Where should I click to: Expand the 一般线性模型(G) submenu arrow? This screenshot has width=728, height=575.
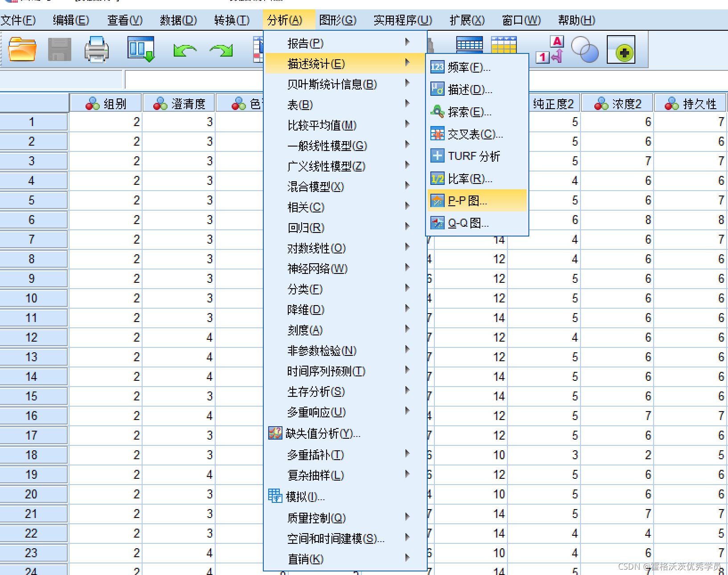407,145
